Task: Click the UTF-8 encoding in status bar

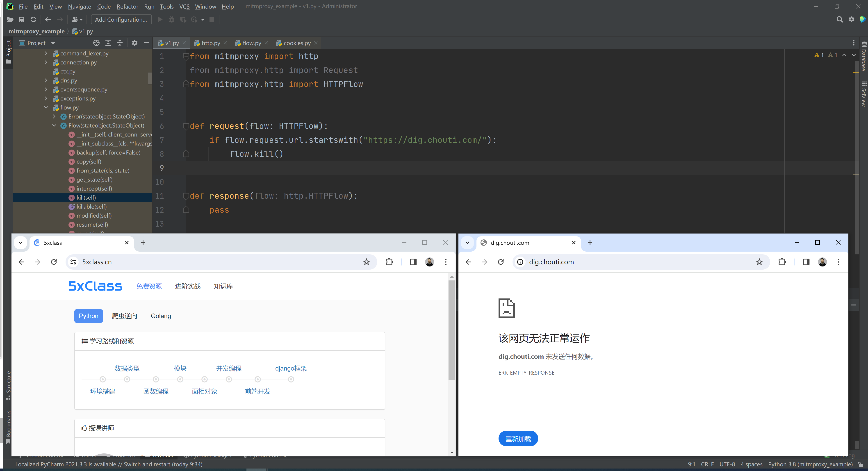Action: pos(727,464)
